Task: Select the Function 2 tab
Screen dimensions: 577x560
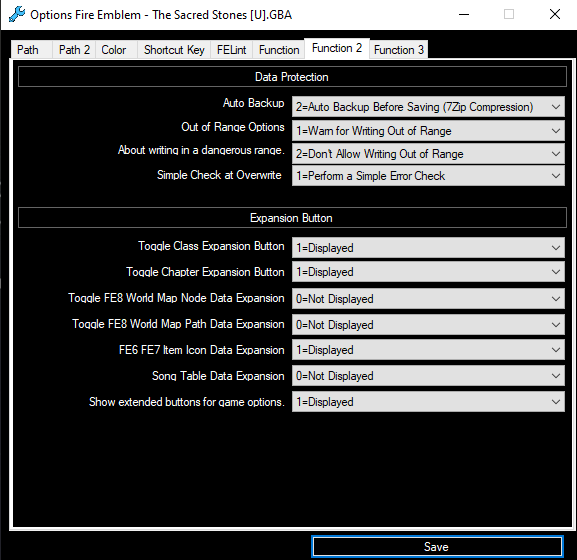Action: (x=337, y=48)
